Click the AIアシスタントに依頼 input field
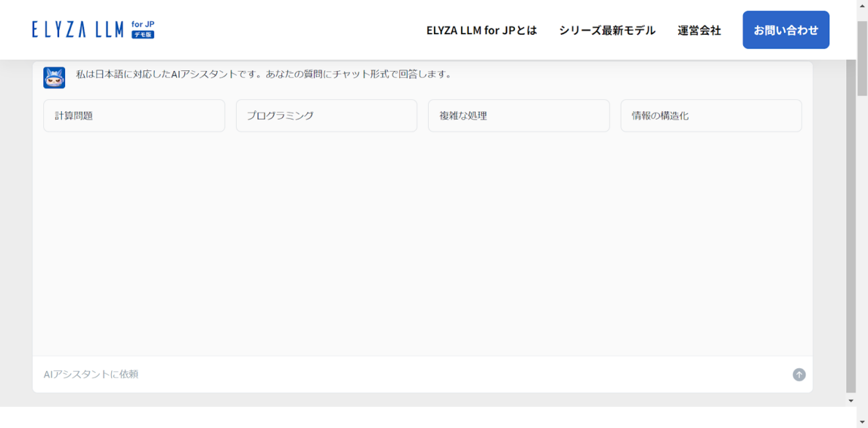The height and width of the screenshot is (428, 868). coord(263,374)
